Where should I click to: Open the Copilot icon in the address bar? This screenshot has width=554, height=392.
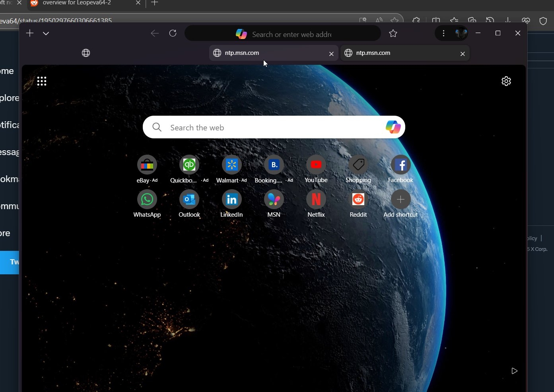click(241, 34)
